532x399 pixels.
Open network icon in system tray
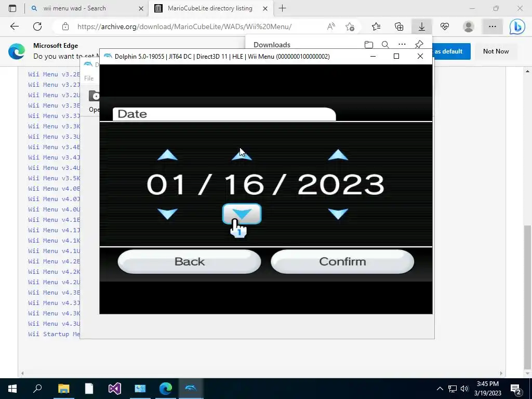[x=453, y=389]
